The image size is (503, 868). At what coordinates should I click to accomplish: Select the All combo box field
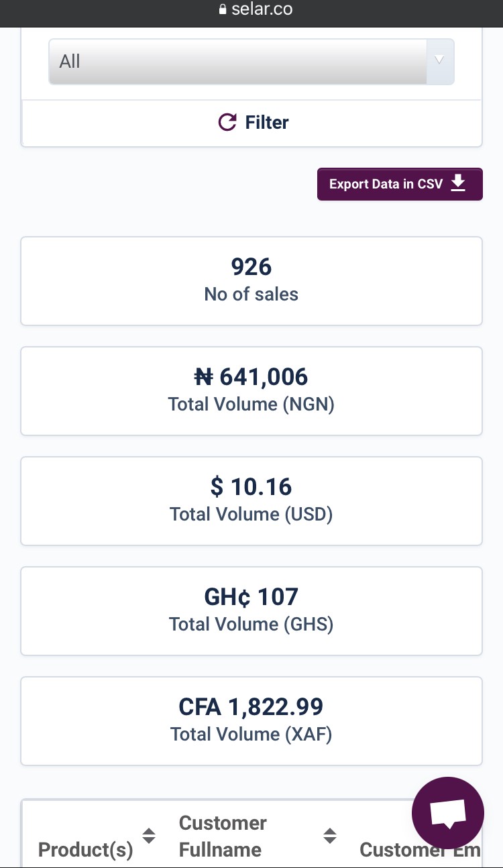(251, 62)
